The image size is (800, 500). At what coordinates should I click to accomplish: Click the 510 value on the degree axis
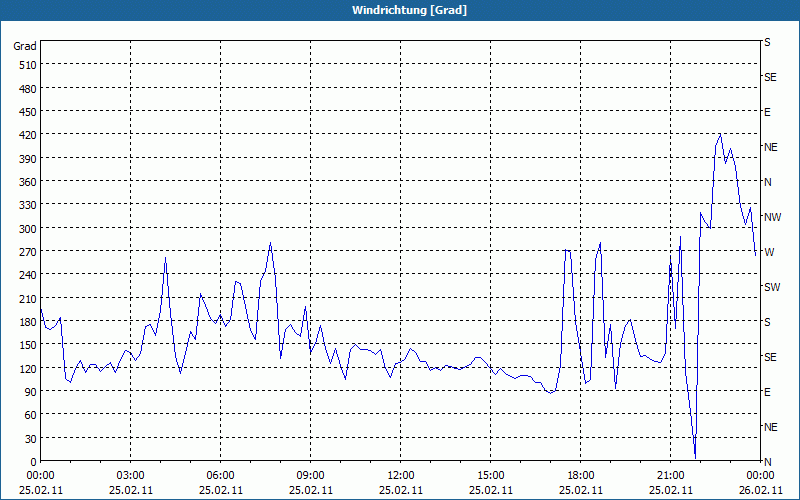[x=28, y=65]
